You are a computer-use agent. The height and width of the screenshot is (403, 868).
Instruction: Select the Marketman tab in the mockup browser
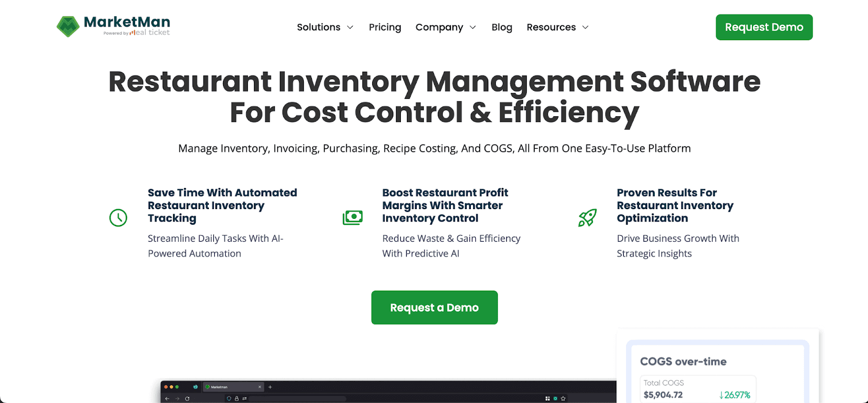[x=232, y=387]
